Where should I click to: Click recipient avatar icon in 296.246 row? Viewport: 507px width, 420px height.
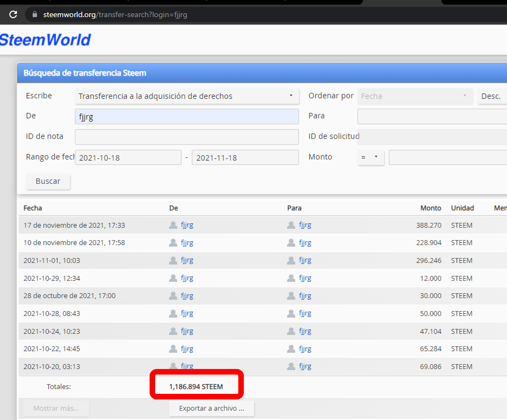(291, 260)
